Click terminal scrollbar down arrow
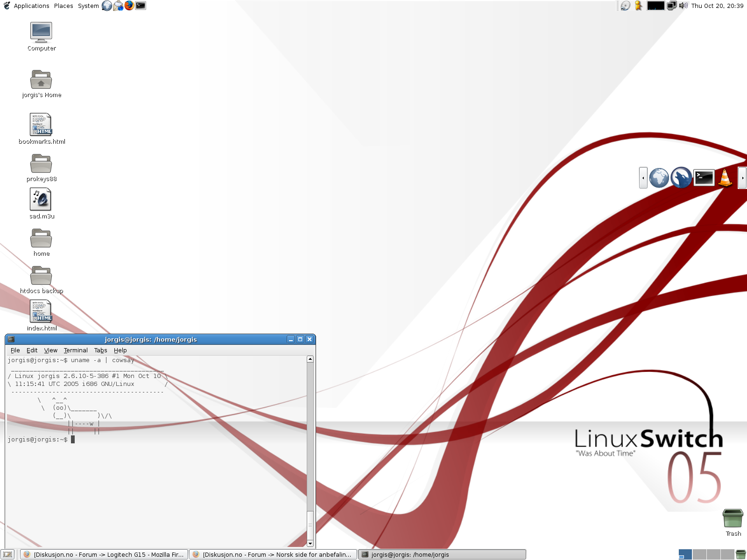 point(310,543)
